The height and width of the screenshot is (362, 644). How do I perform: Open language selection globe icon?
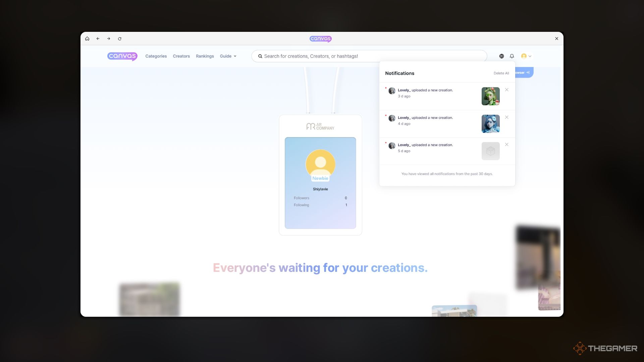click(x=501, y=56)
